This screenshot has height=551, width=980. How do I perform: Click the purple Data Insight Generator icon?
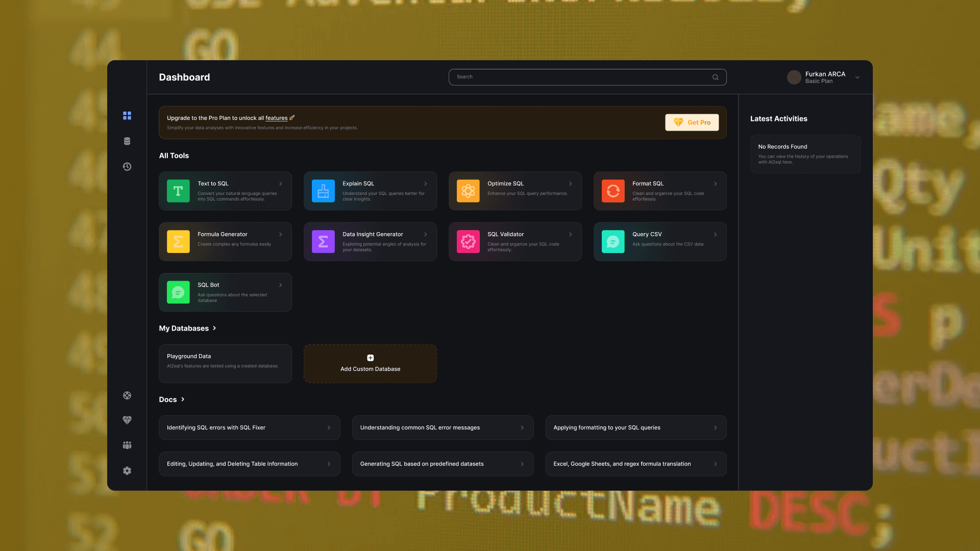pos(323,242)
